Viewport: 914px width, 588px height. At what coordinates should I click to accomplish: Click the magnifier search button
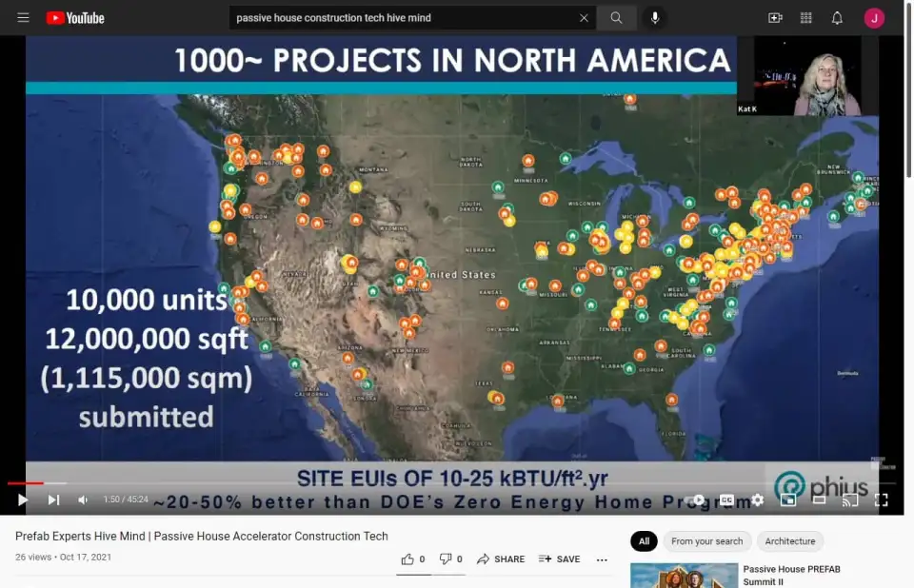pos(617,18)
